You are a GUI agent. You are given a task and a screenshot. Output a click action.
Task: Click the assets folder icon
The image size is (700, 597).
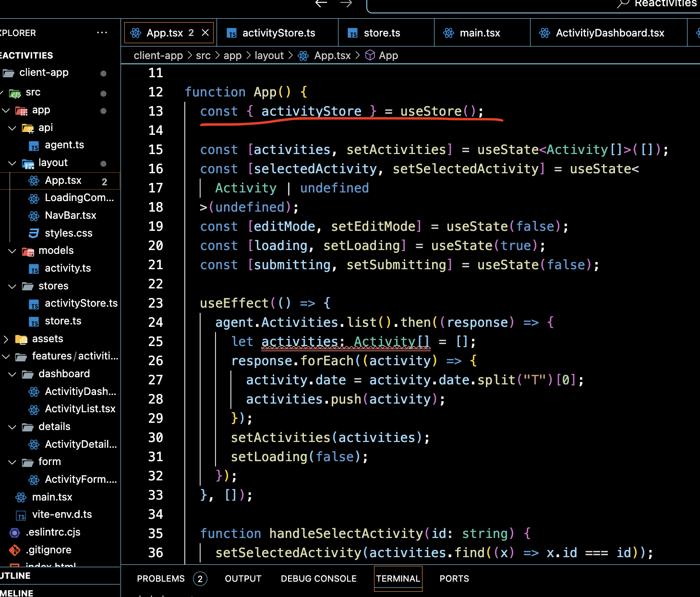(21, 339)
